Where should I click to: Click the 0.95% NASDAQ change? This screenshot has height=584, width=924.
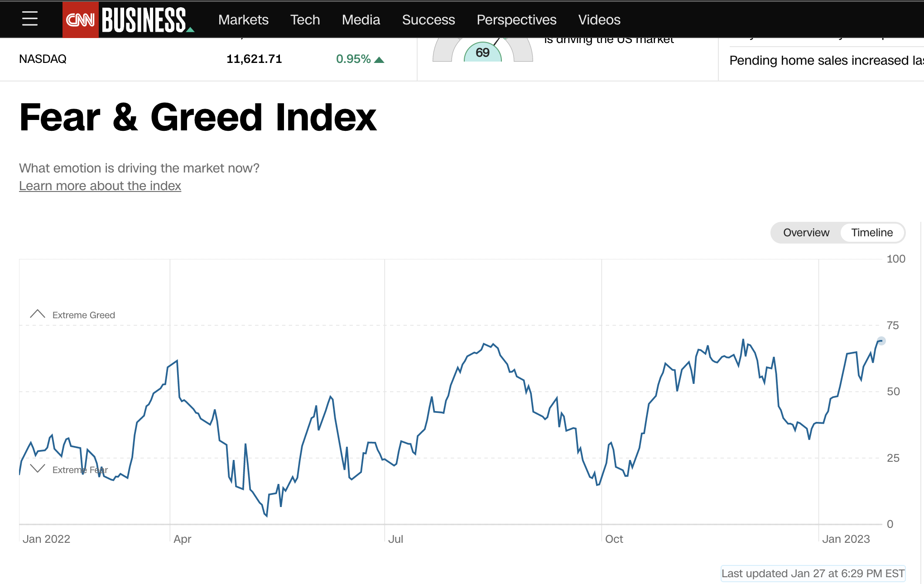coord(353,59)
